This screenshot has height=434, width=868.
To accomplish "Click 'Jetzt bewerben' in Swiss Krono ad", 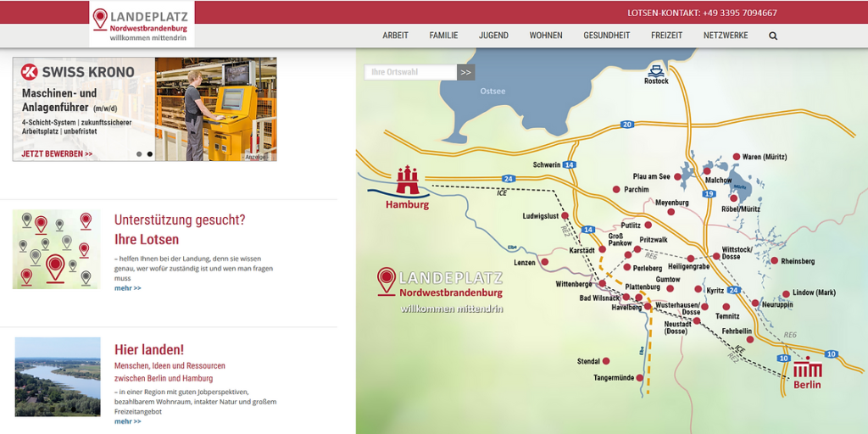I will point(57,154).
